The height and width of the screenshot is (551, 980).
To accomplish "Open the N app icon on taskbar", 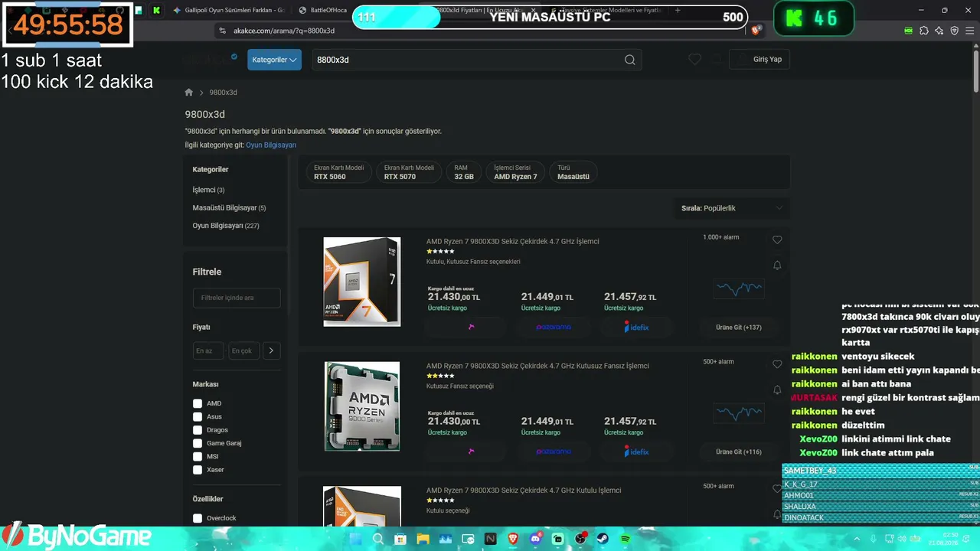I will pos(491,539).
